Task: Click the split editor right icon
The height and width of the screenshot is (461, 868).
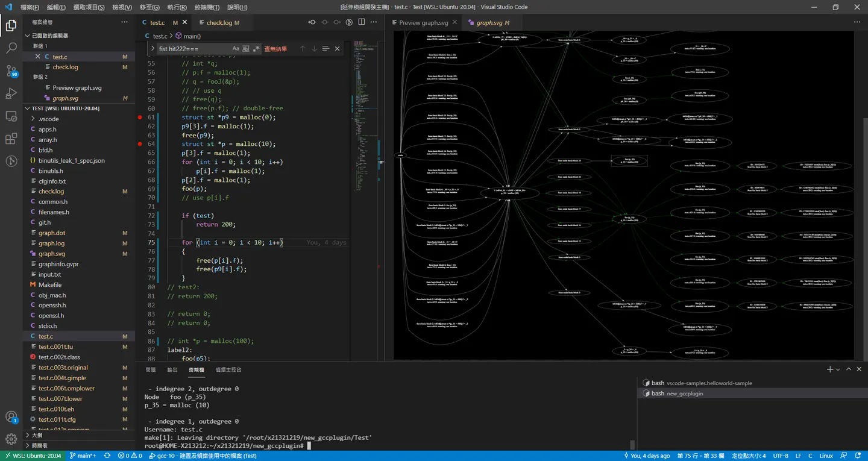Action: 362,22
